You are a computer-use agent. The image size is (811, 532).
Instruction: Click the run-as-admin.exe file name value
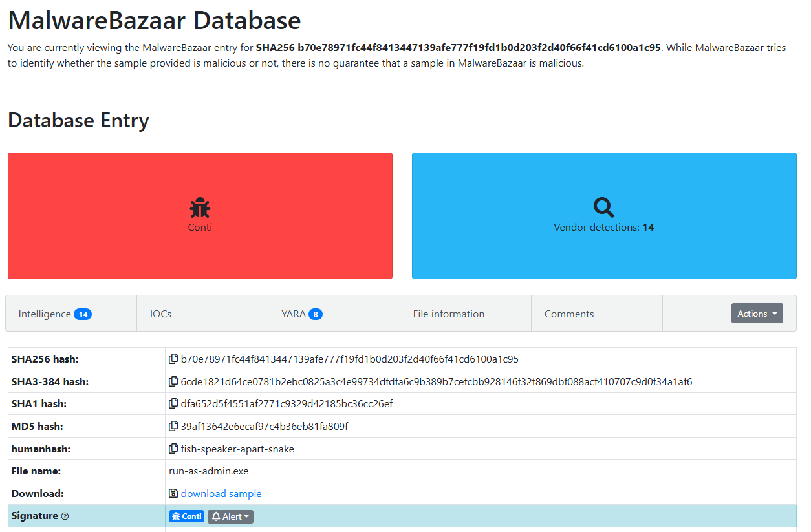click(208, 471)
